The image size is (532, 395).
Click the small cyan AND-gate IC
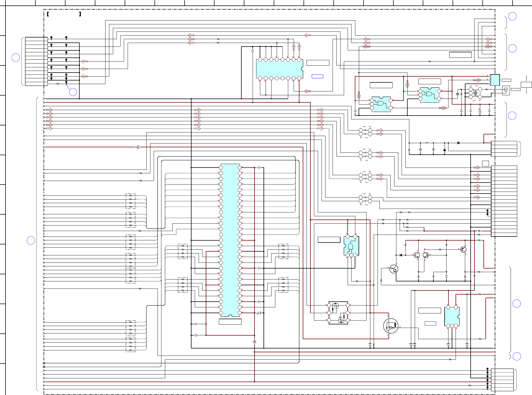point(351,246)
